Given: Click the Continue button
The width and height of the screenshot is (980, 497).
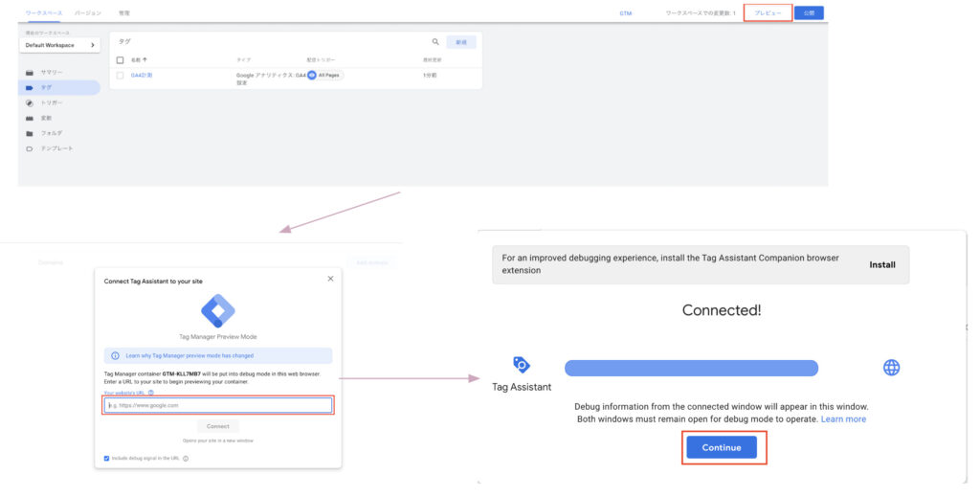Looking at the screenshot, I should (722, 447).
